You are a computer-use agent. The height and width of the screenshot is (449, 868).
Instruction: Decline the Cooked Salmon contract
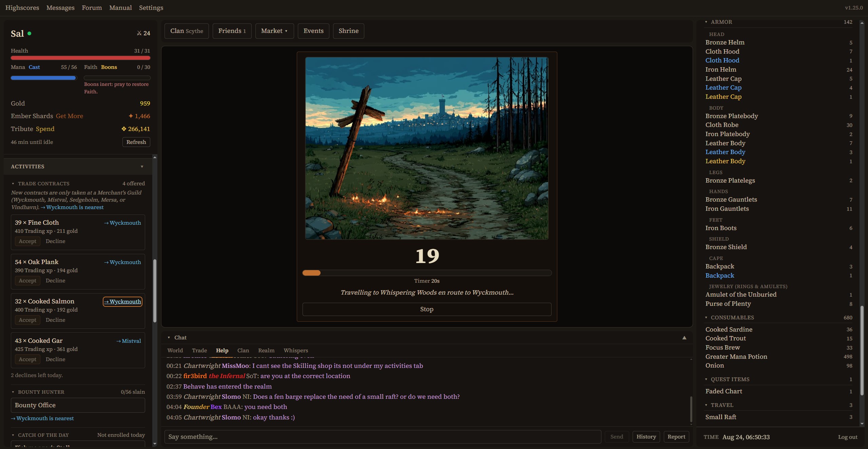pos(55,320)
